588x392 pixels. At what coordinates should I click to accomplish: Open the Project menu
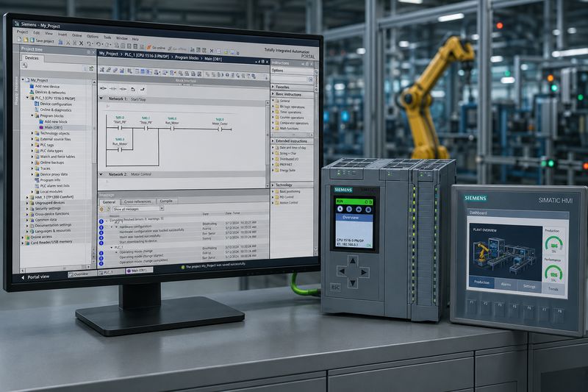tap(22, 32)
